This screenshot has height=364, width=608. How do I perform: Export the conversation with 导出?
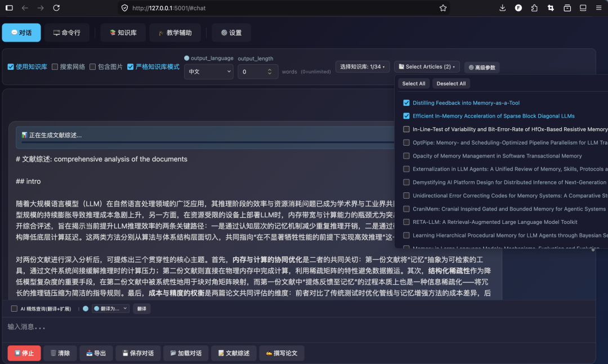[x=96, y=353]
